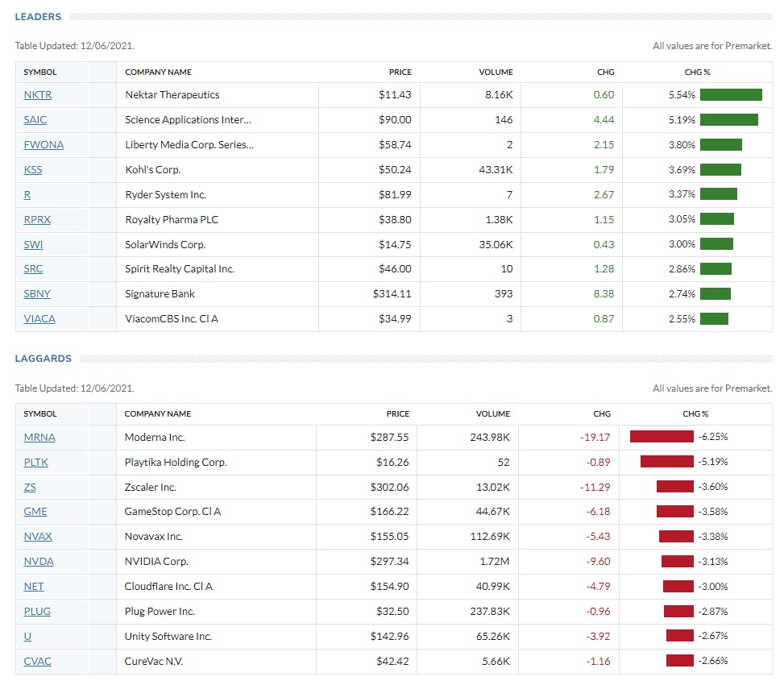Click the U ticker link for Unity

point(27,637)
